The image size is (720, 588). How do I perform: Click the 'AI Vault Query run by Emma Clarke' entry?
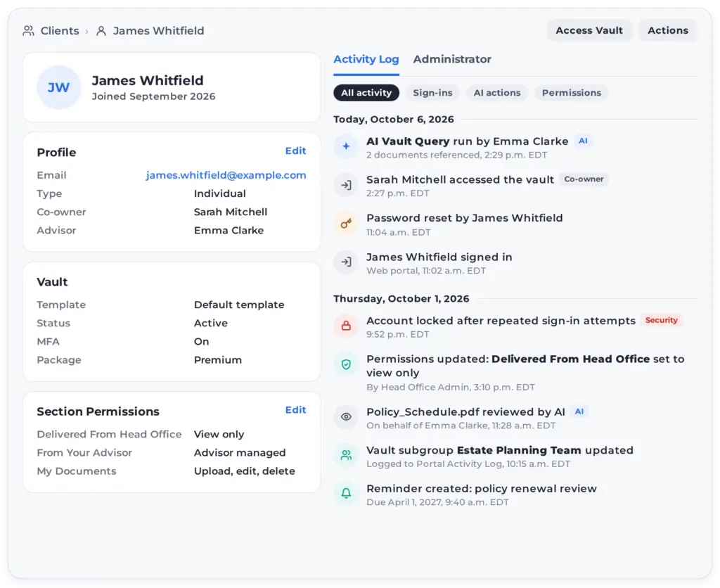point(467,141)
